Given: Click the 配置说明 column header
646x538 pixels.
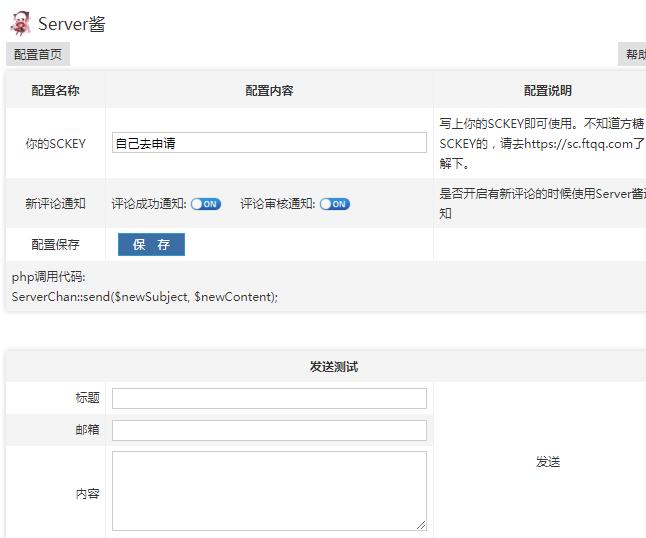Looking at the screenshot, I should pyautogui.click(x=548, y=90).
